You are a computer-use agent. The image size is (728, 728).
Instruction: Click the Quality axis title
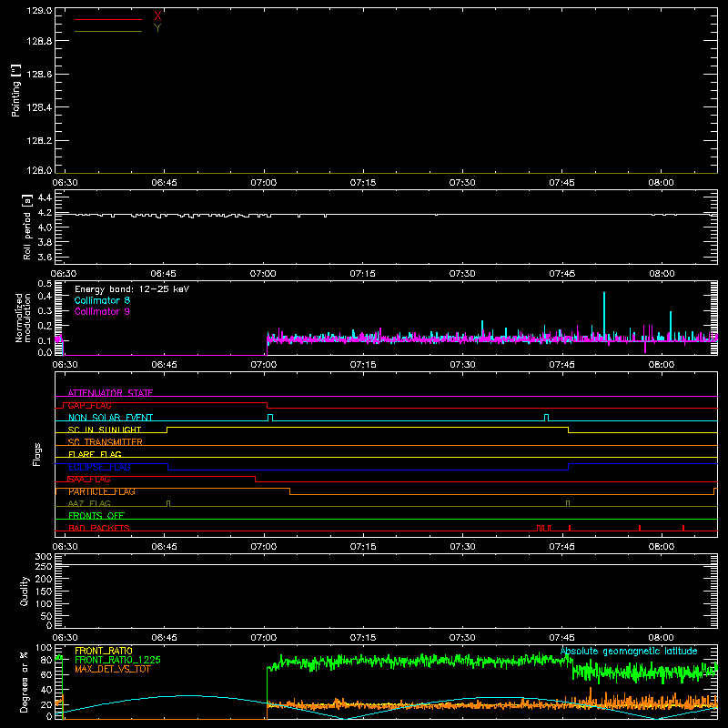pos(25,591)
